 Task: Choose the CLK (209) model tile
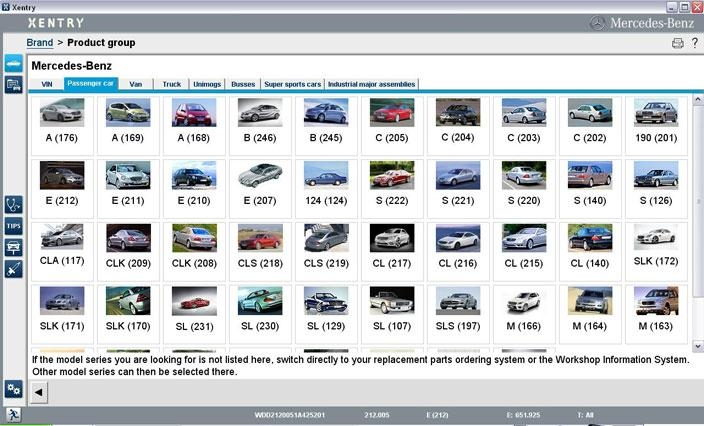pyautogui.click(x=128, y=251)
